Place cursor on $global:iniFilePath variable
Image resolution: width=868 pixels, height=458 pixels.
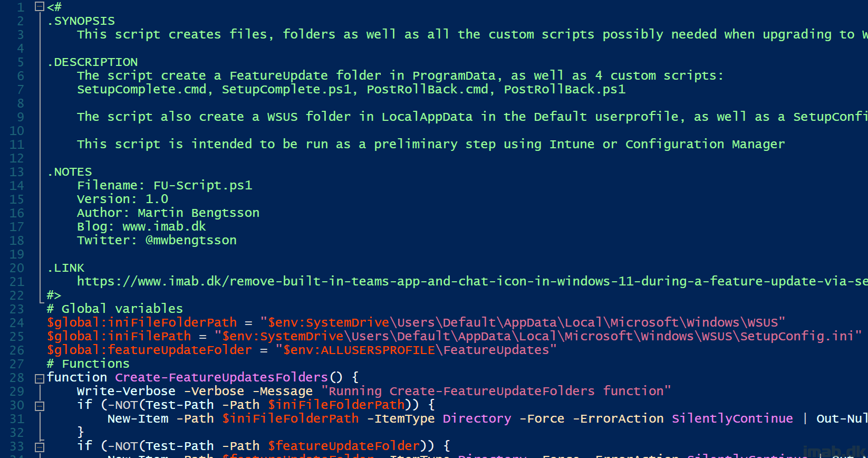[x=119, y=336]
